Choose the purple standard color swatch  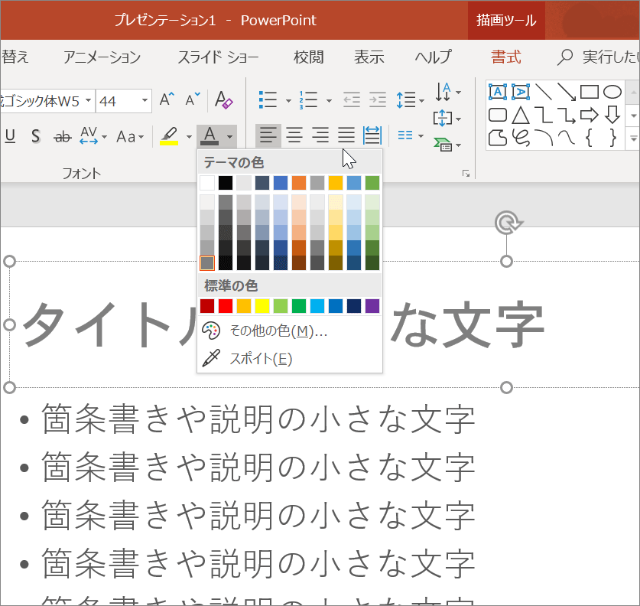click(x=372, y=306)
